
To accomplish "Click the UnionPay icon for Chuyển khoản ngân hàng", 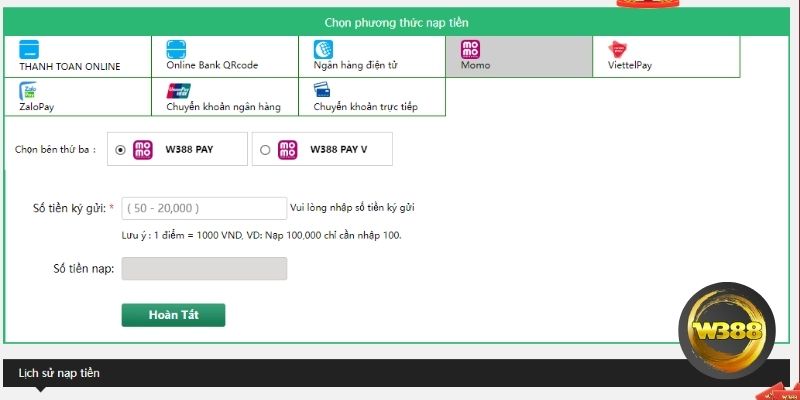I will [179, 91].
